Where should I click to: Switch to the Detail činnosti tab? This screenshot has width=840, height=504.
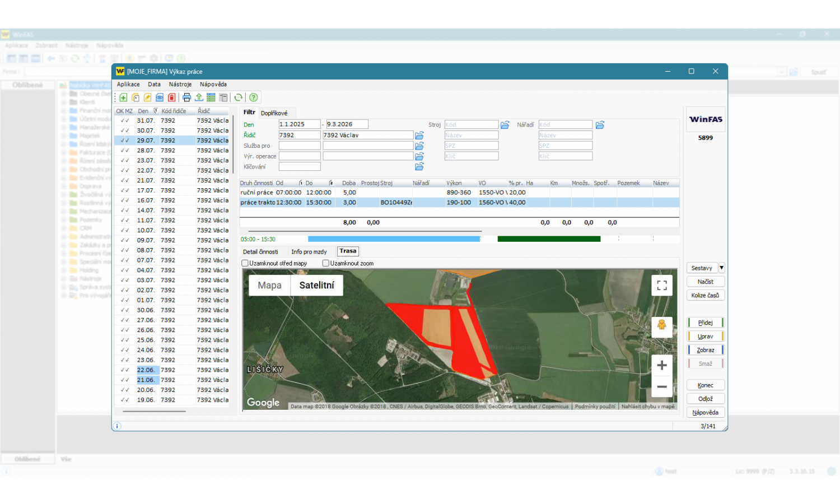260,252
